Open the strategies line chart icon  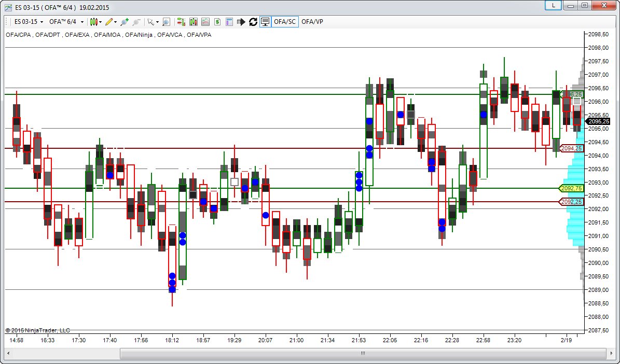[205, 22]
